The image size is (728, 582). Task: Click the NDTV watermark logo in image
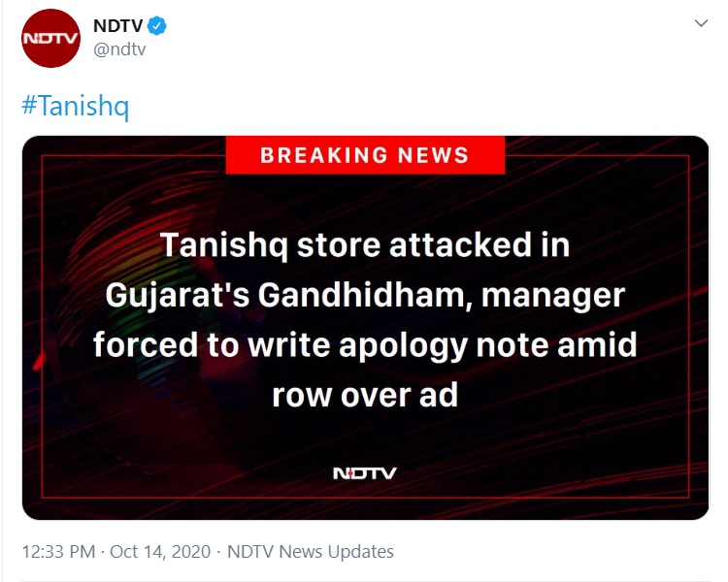364,473
